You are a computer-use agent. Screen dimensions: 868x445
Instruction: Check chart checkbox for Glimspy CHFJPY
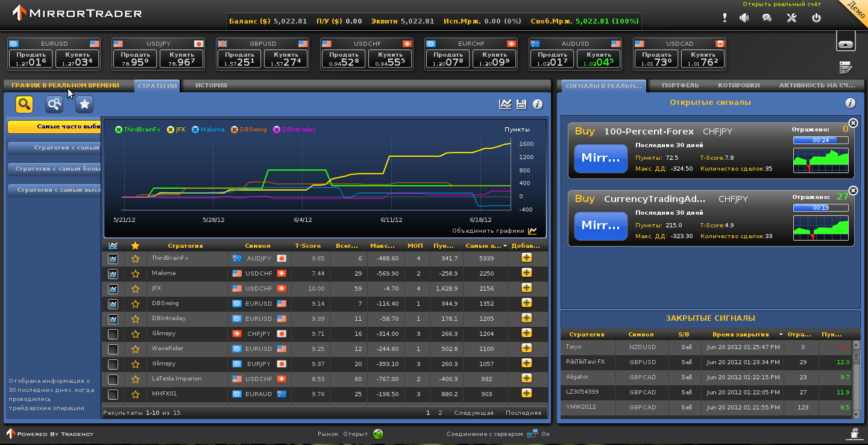click(113, 334)
